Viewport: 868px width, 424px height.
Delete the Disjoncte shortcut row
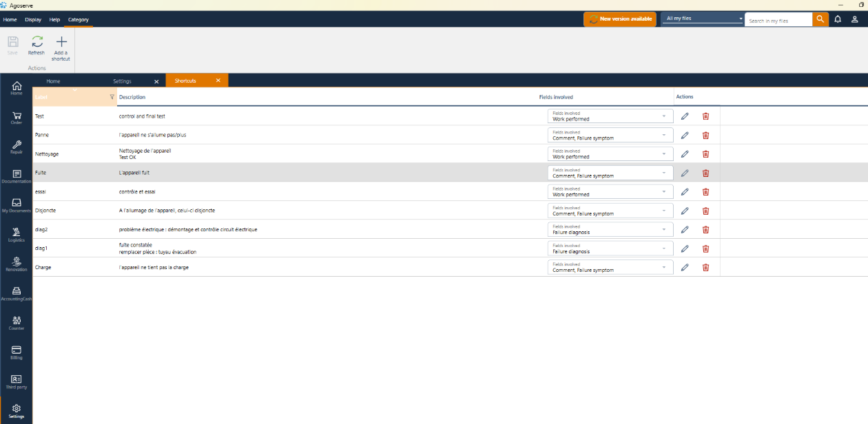705,211
